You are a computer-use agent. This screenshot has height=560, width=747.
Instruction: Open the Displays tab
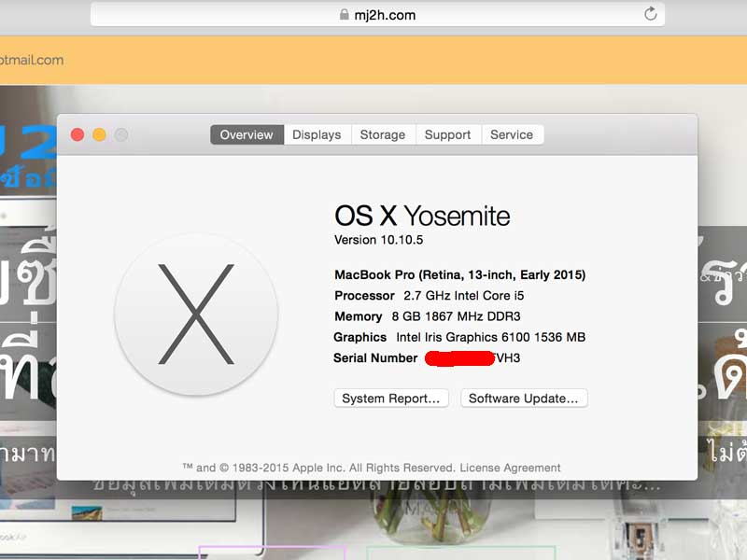tap(317, 134)
